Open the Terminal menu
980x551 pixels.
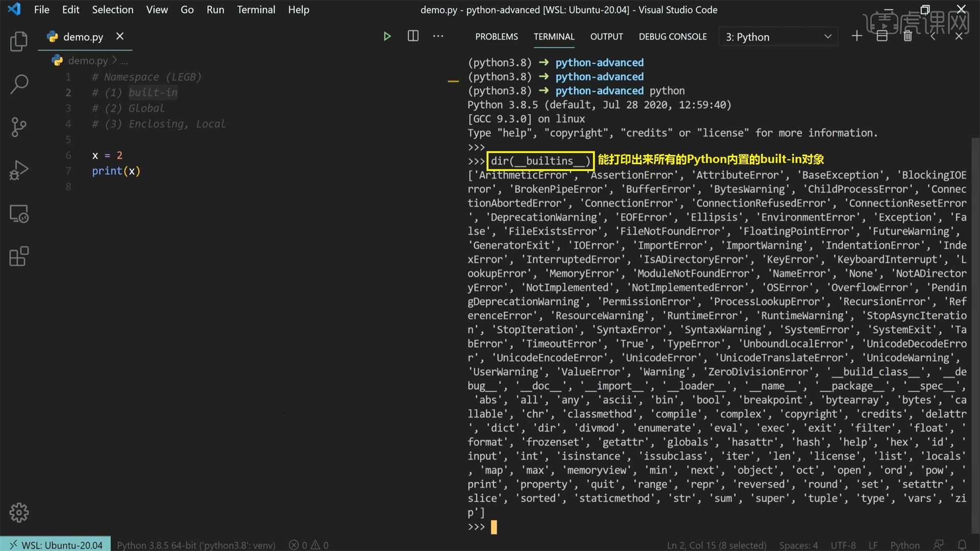pos(256,9)
